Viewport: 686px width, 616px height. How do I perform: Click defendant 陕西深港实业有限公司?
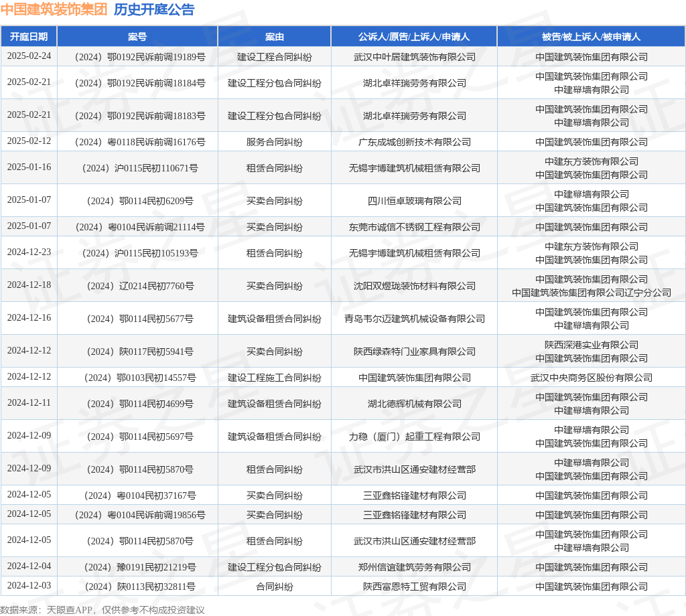pos(592,345)
